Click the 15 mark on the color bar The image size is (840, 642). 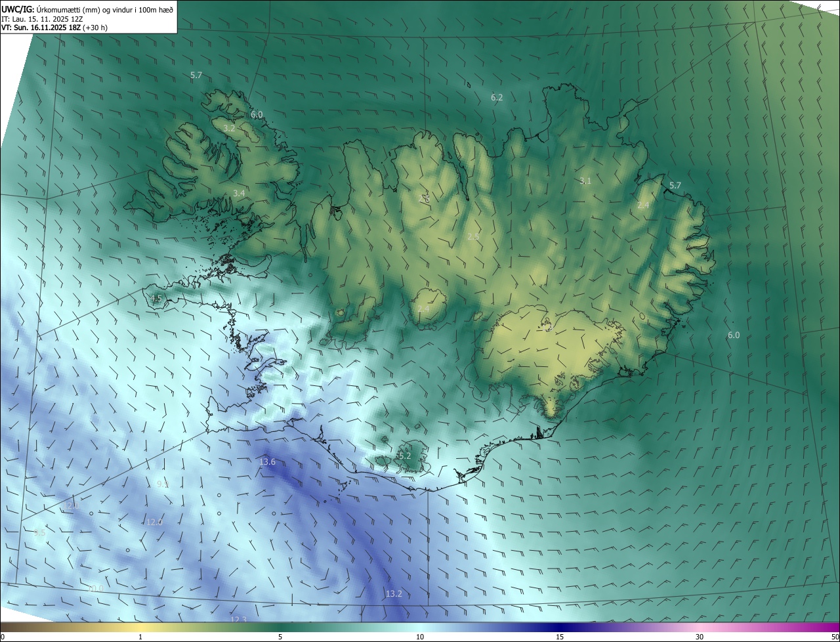pyautogui.click(x=560, y=637)
